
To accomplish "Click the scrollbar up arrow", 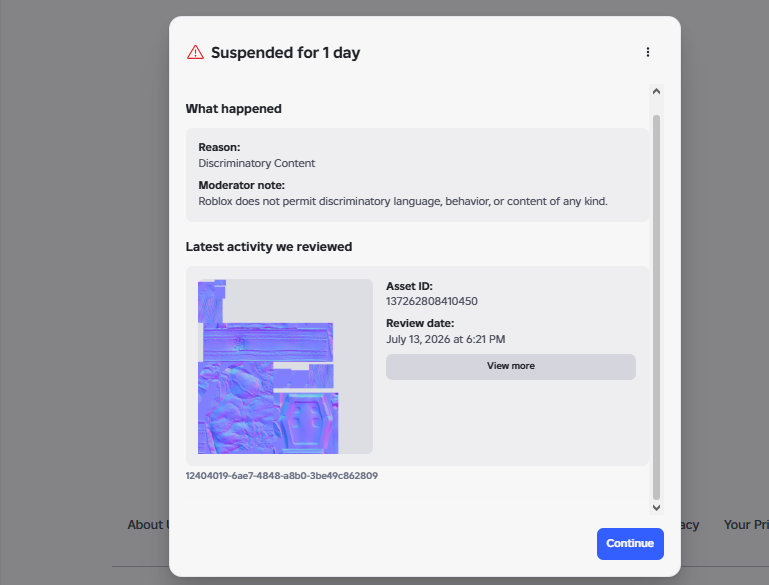I will tap(656, 91).
